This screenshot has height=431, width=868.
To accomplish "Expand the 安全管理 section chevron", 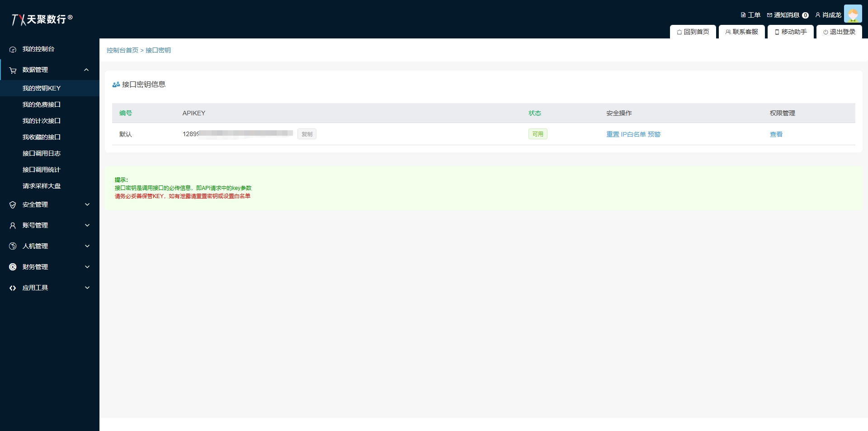I will [87, 204].
